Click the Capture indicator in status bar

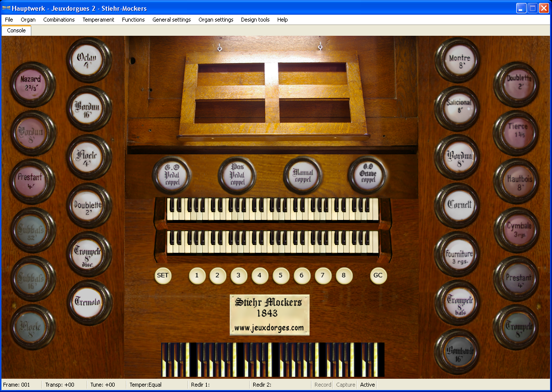click(x=345, y=385)
